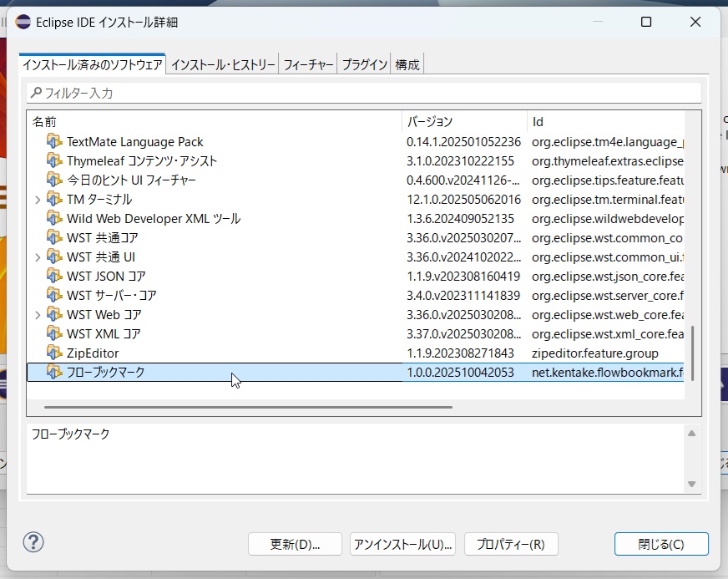Sort the list by バージョン column header
Screen dimensions: 728x579
[x=463, y=122]
